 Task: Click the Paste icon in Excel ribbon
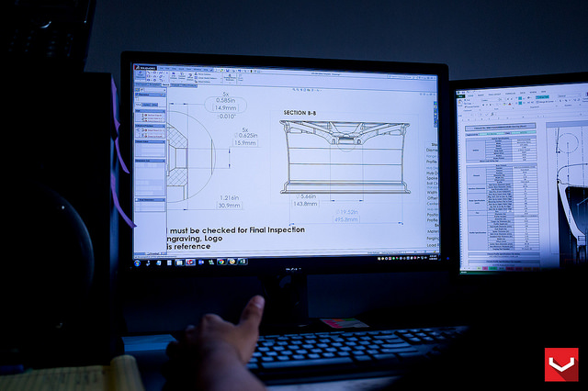459,102
